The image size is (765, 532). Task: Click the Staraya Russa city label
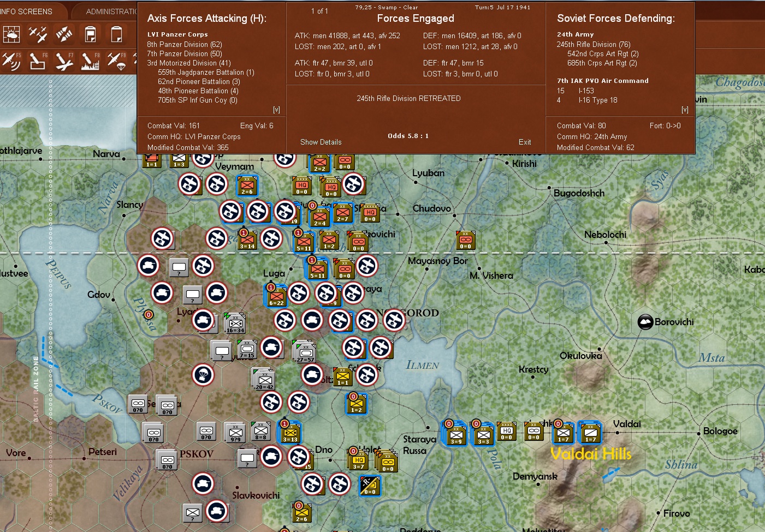419,445
